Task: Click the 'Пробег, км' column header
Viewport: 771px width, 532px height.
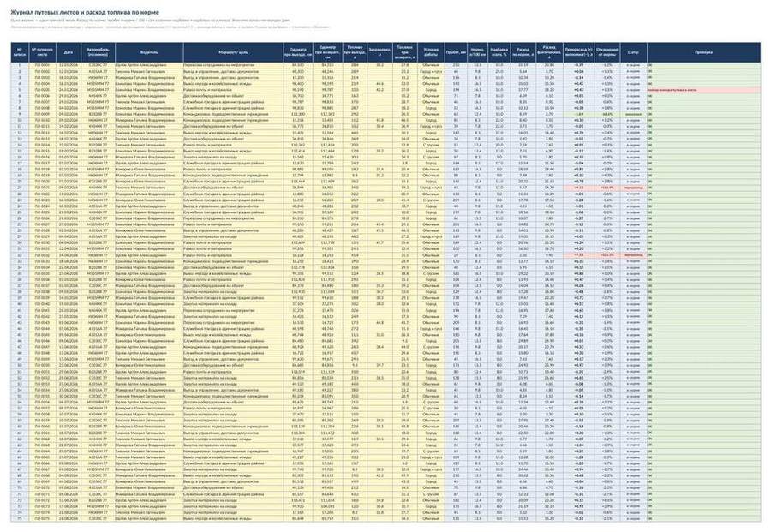Action: click(x=457, y=52)
